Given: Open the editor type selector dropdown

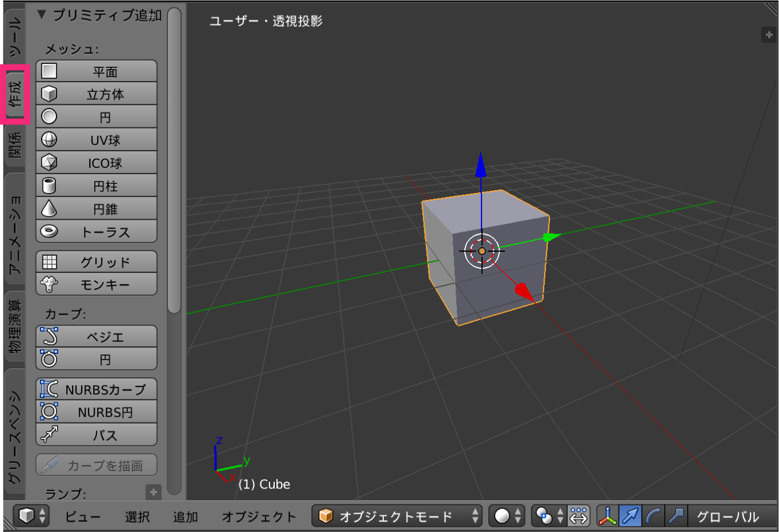Looking at the screenshot, I should pos(32,516).
